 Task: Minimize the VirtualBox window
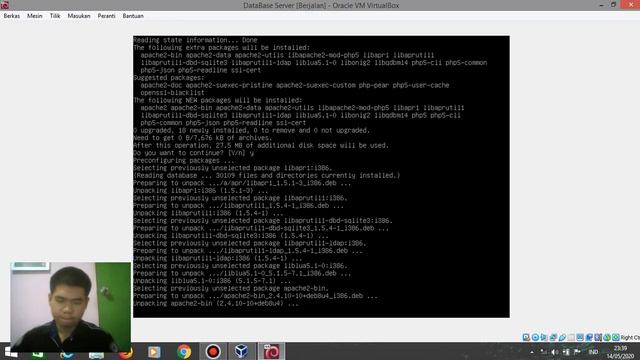(x=601, y=5)
